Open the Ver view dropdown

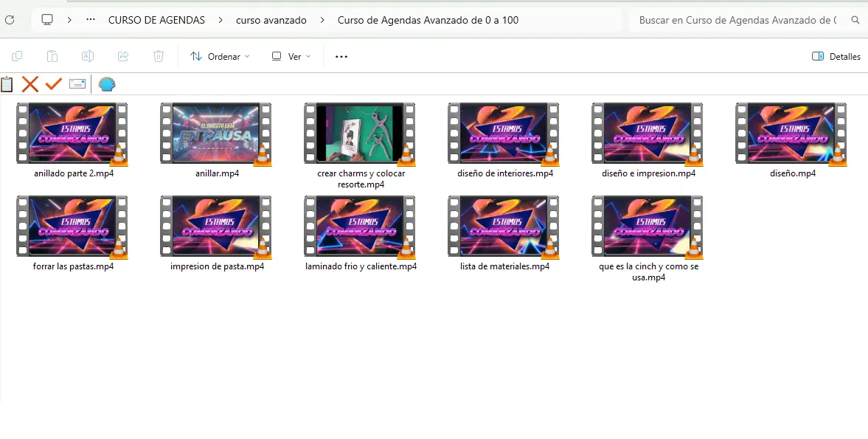click(x=291, y=56)
